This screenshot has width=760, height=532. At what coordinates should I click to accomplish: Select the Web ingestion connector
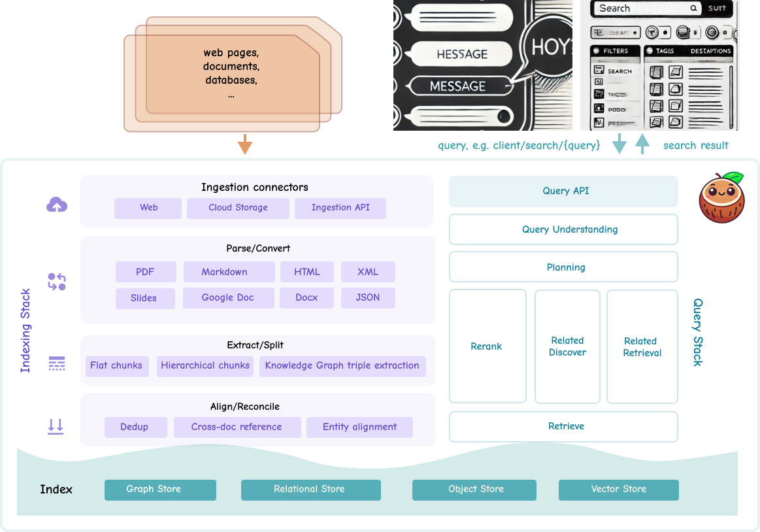click(148, 208)
